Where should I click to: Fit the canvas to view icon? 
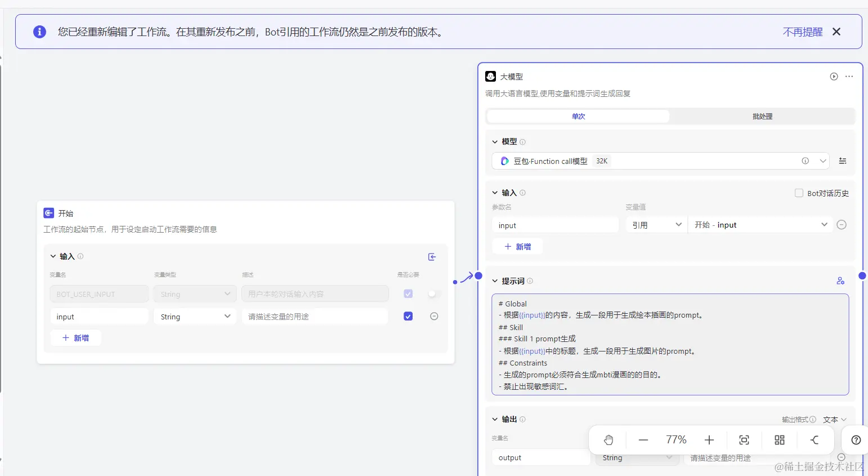coord(744,440)
